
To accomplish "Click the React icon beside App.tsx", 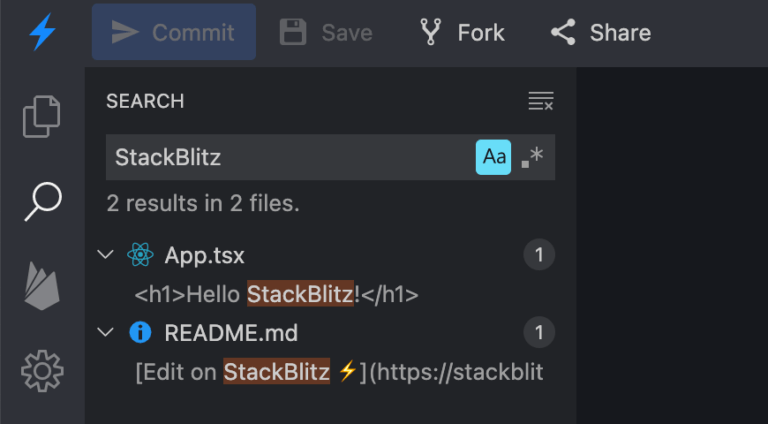I will point(140,255).
